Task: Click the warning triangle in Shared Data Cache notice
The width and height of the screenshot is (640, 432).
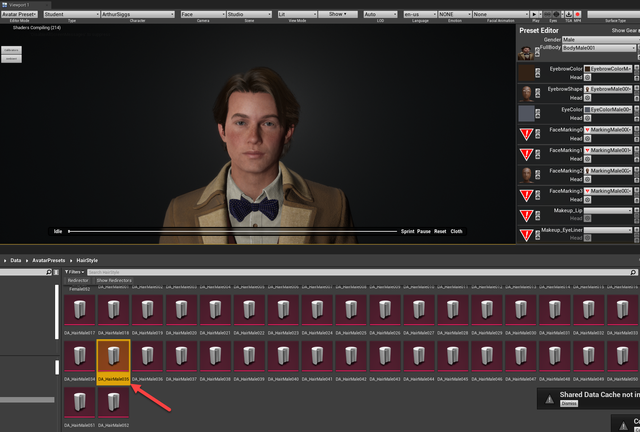Action: 549,399
